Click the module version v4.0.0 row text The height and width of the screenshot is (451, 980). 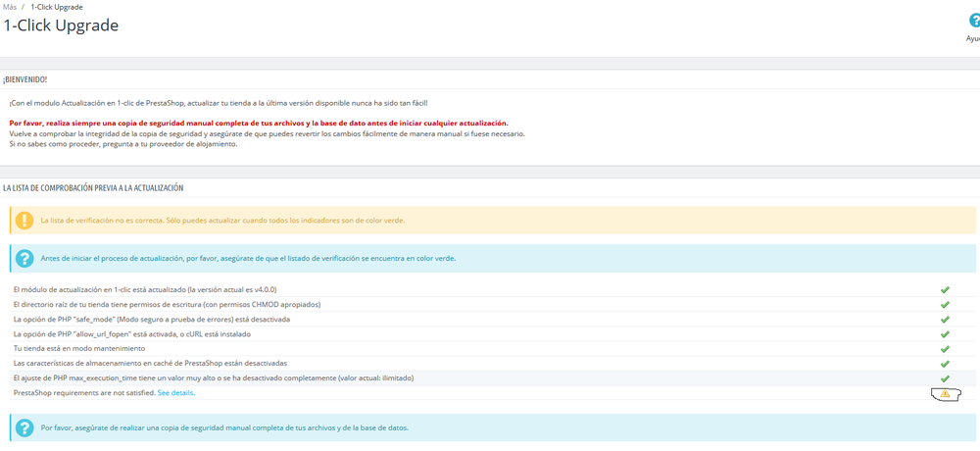click(x=145, y=289)
